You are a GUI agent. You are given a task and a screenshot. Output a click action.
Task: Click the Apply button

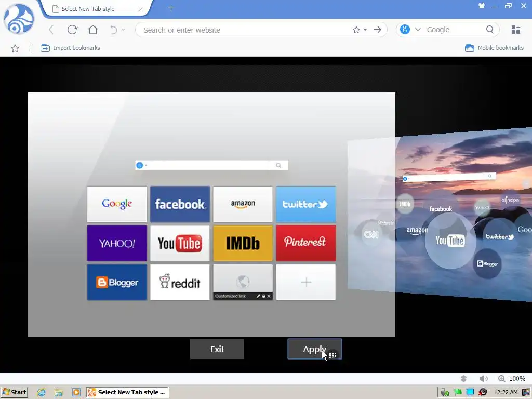coord(314,349)
